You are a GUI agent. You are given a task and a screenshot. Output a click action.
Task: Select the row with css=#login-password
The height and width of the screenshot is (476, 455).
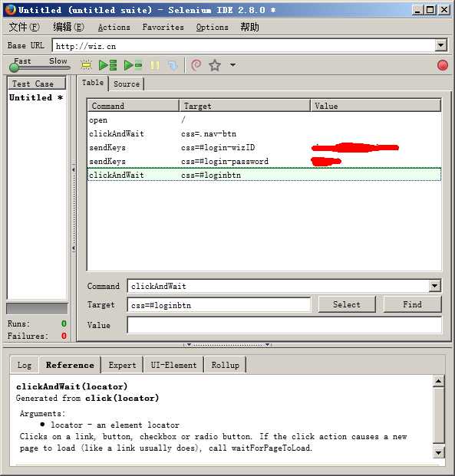(x=264, y=161)
